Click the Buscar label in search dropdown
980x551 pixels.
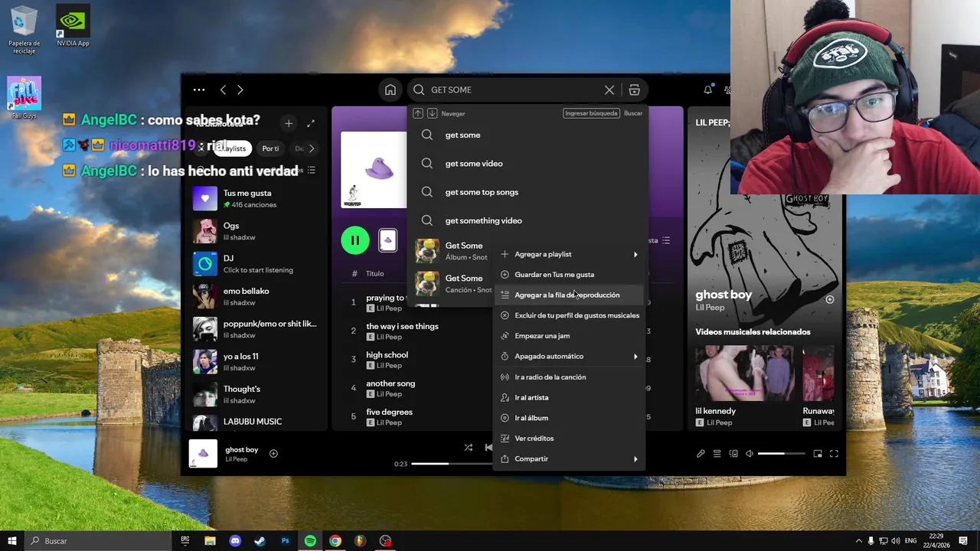(633, 113)
